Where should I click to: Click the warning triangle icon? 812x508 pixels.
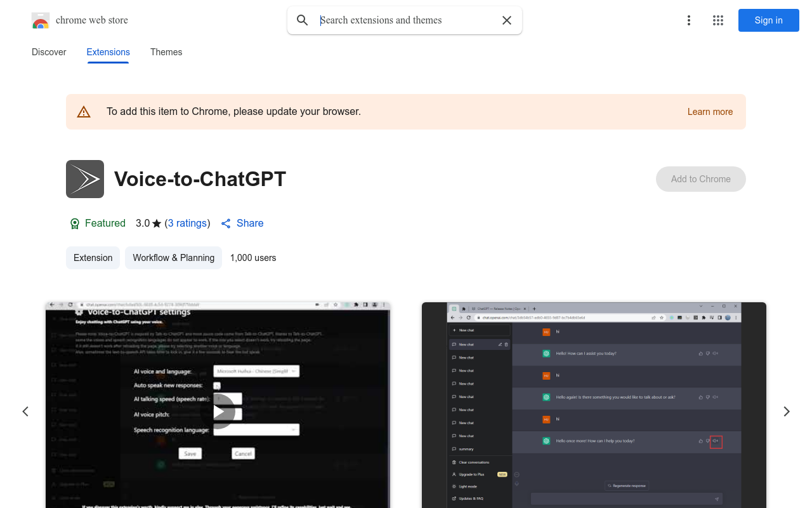[x=84, y=112]
